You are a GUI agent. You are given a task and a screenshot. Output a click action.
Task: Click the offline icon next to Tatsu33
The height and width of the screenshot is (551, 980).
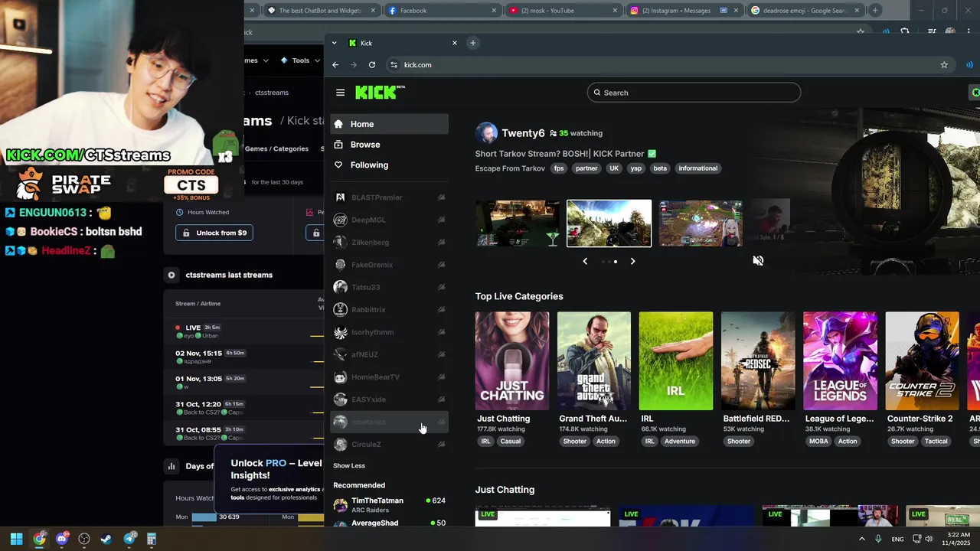tap(441, 287)
